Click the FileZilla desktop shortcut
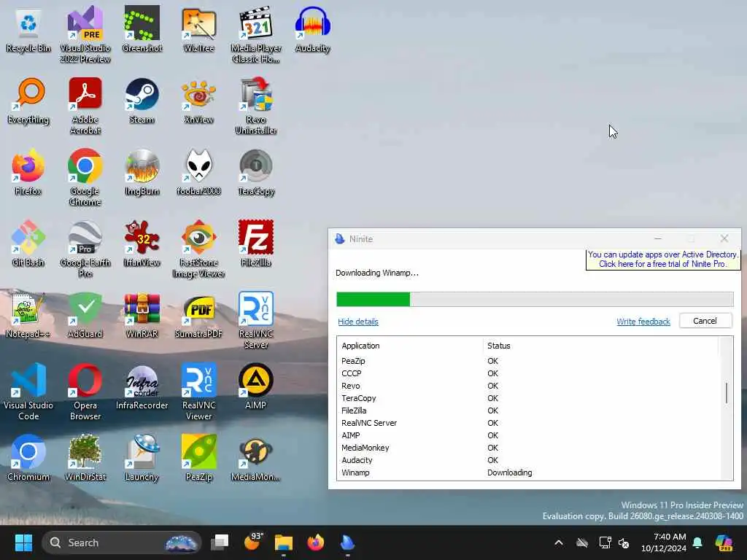 (256, 244)
